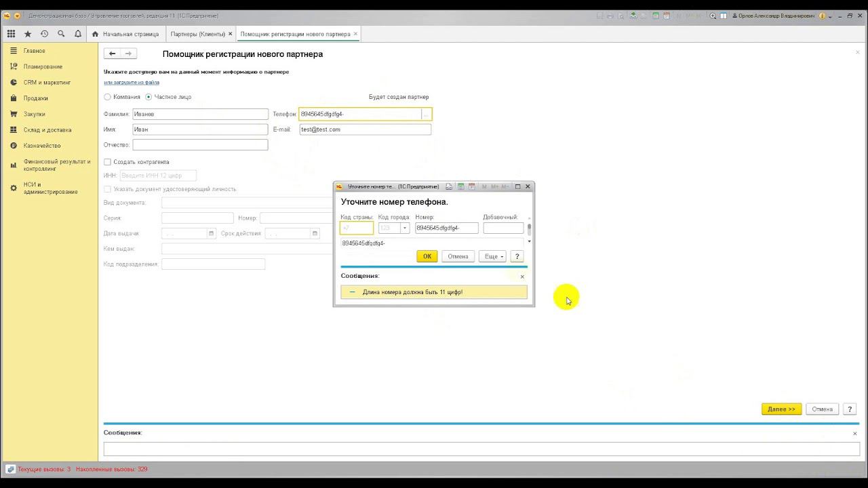The height and width of the screenshot is (488, 868).
Task: Click Отмена in the phone dialog
Action: [458, 256]
